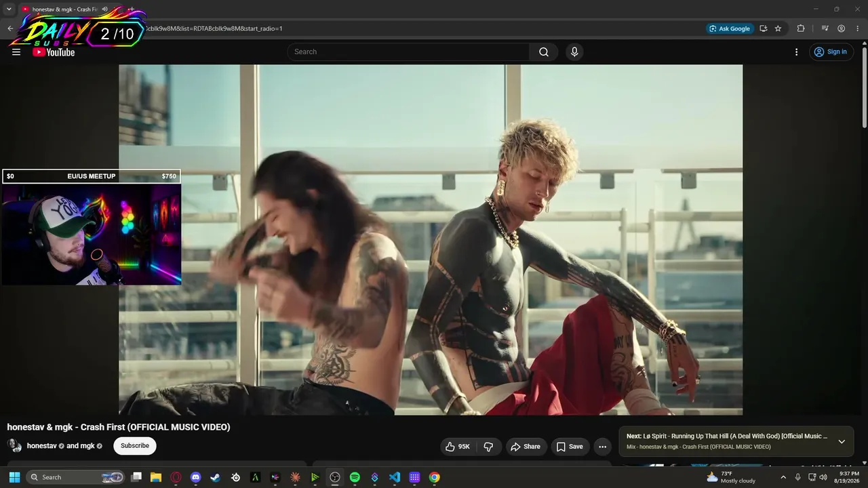Click the Sign in button

[831, 52]
